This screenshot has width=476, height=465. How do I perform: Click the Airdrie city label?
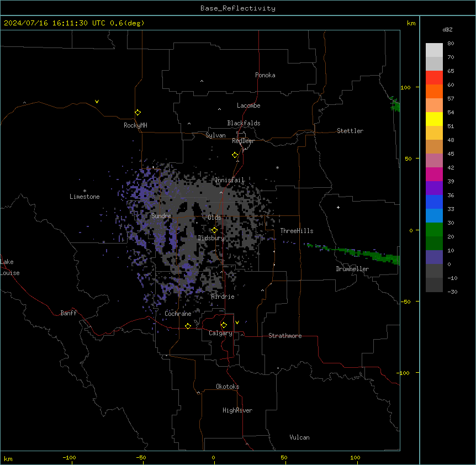pos(223,297)
